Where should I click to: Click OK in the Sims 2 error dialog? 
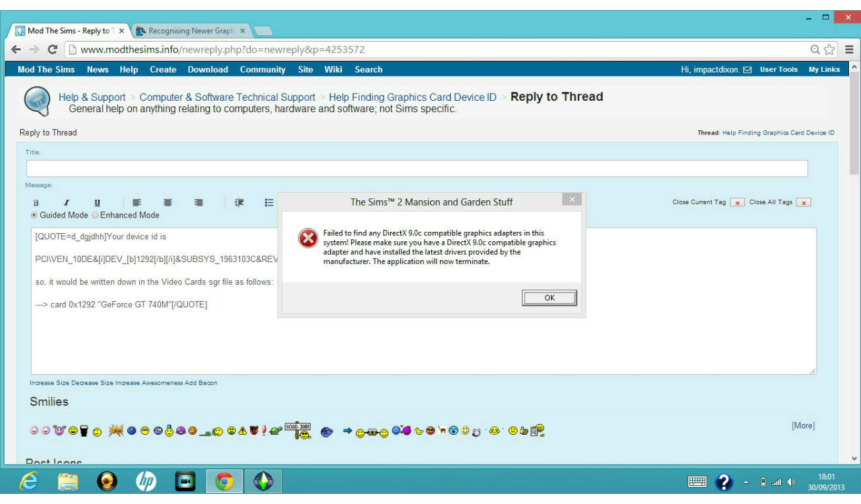click(x=549, y=298)
